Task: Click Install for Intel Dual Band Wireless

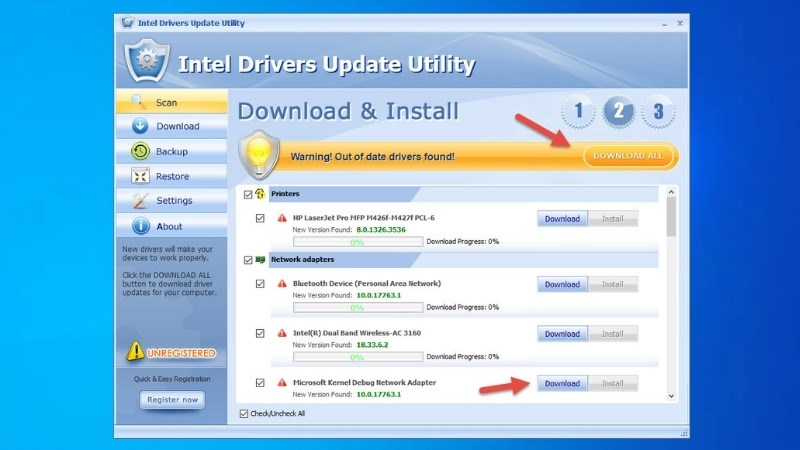Action: coord(613,334)
